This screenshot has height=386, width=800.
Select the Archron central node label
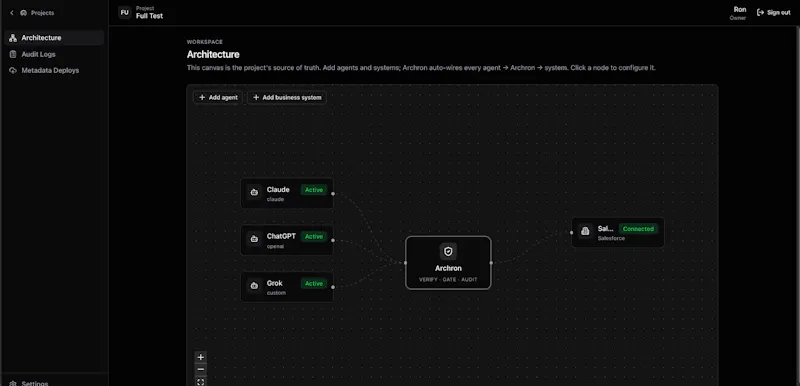click(x=448, y=268)
